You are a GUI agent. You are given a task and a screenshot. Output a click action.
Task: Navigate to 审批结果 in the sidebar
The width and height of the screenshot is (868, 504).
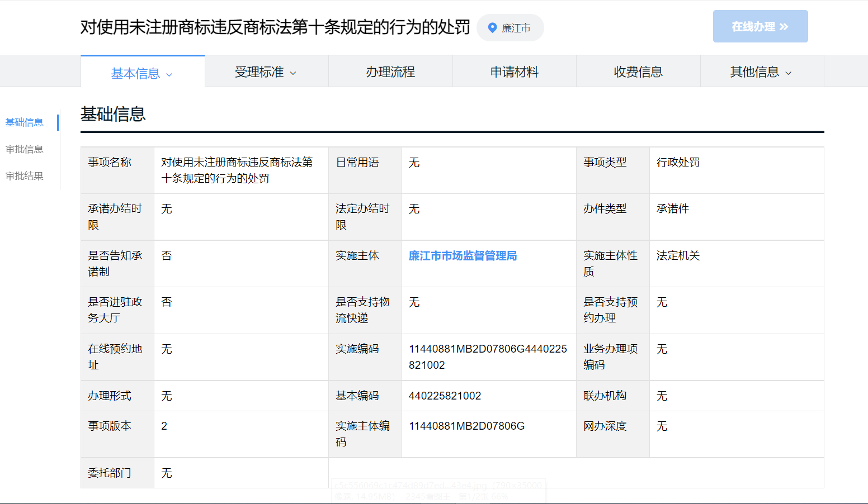(x=25, y=176)
